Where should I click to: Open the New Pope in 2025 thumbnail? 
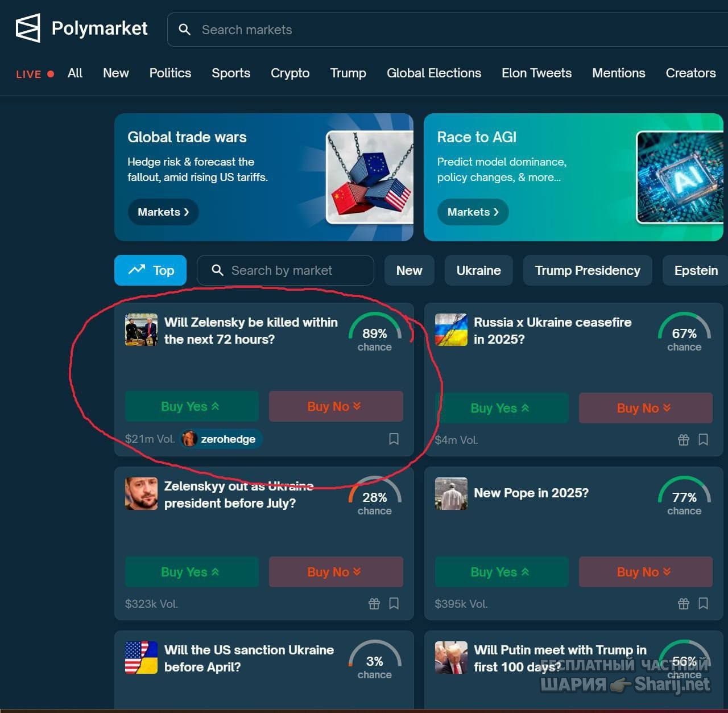click(x=451, y=493)
